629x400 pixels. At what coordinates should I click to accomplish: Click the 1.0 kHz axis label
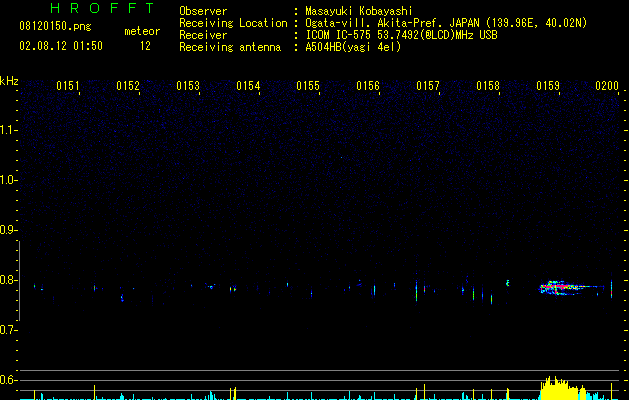8,180
